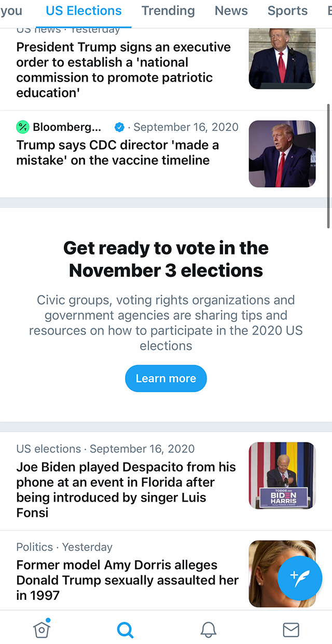332x644 pixels.
Task: Select the US Elections tab
Action: click(83, 10)
